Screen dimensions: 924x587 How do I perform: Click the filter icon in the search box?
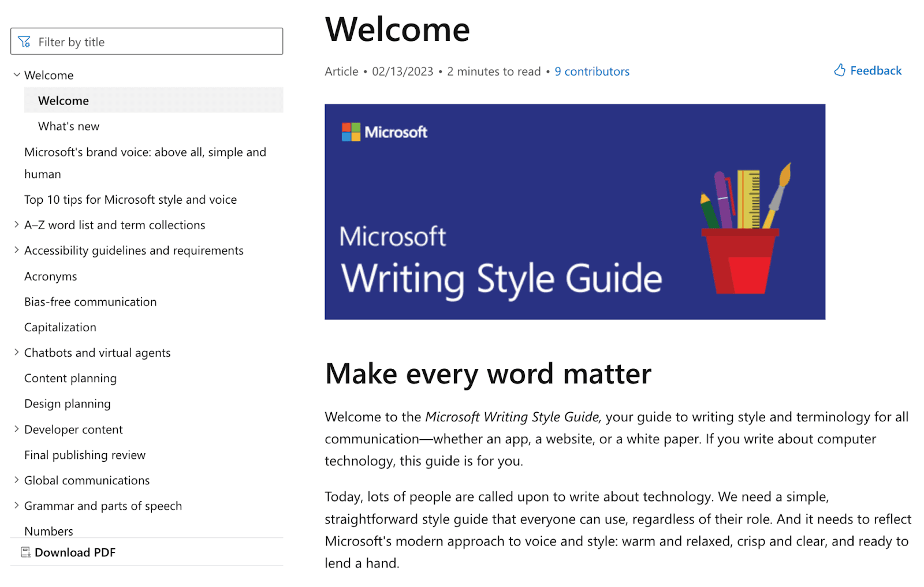(24, 42)
